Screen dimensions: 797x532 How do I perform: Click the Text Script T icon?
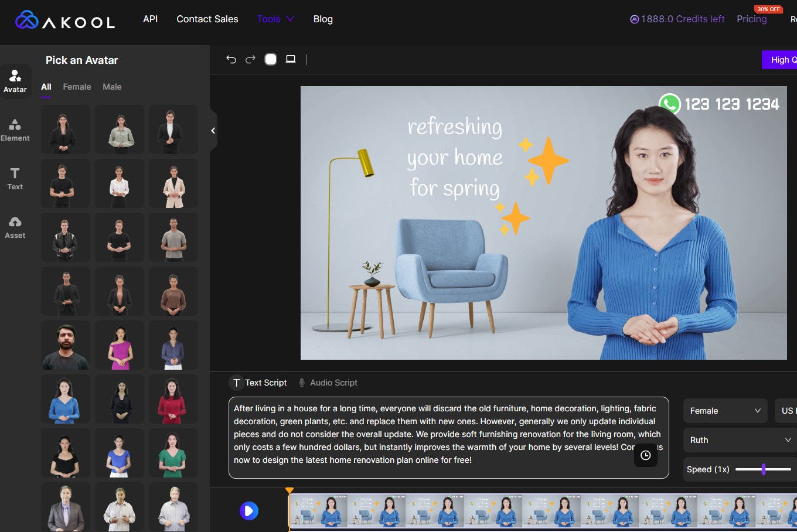(236, 383)
